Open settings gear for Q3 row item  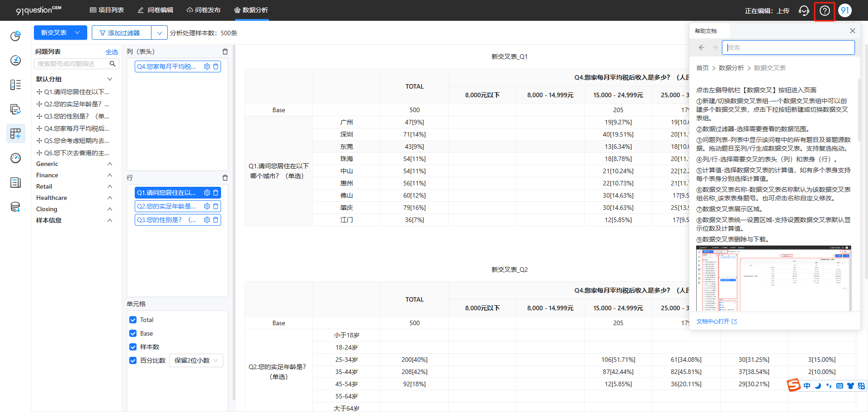click(207, 220)
